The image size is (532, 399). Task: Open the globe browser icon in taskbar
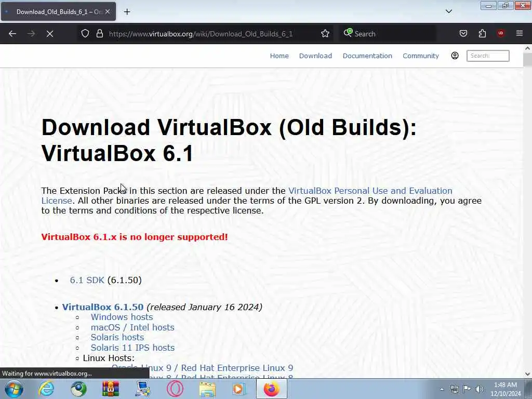click(78, 389)
